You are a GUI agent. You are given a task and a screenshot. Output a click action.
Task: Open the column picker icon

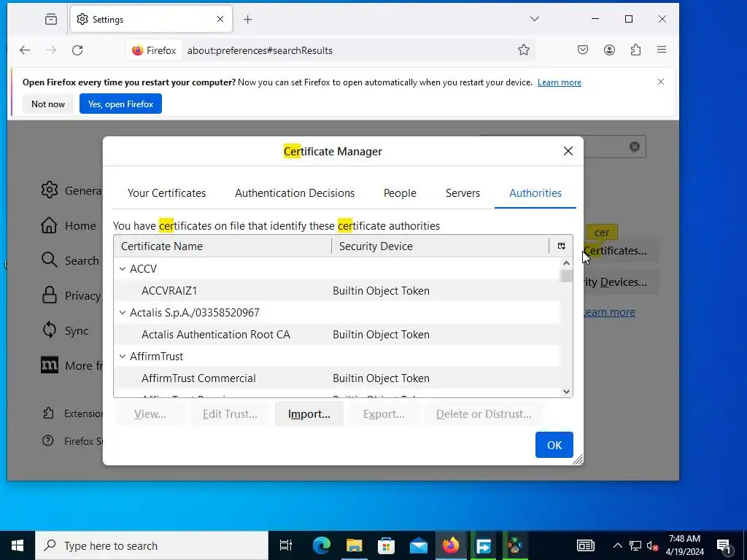[x=561, y=246]
